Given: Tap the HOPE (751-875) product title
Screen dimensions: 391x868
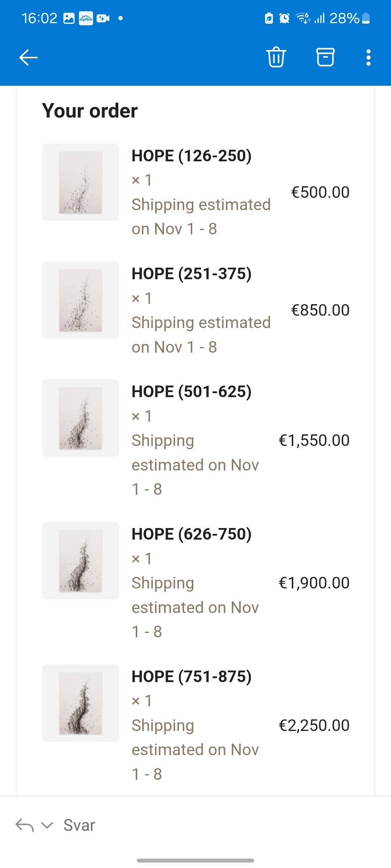Looking at the screenshot, I should click(x=192, y=677).
